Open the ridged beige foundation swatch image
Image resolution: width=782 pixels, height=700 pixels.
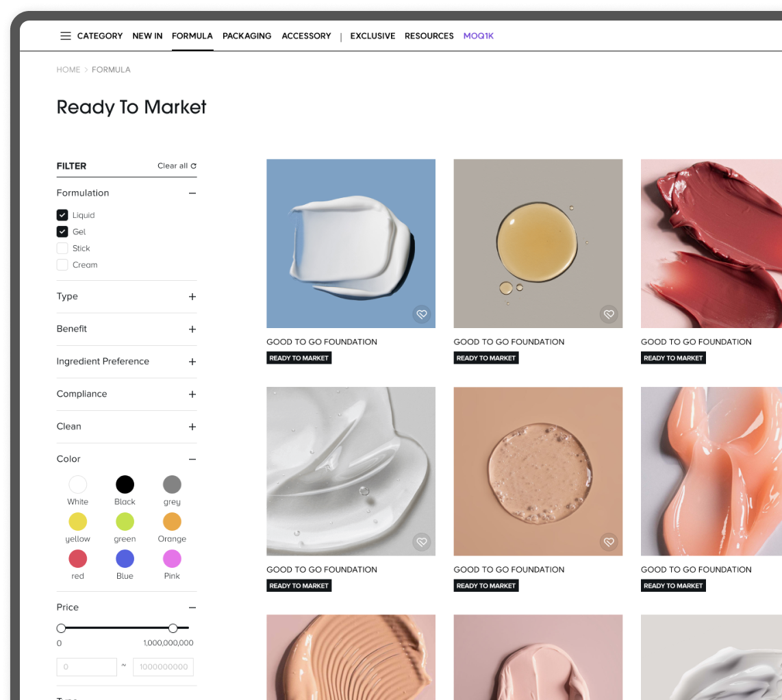351,657
